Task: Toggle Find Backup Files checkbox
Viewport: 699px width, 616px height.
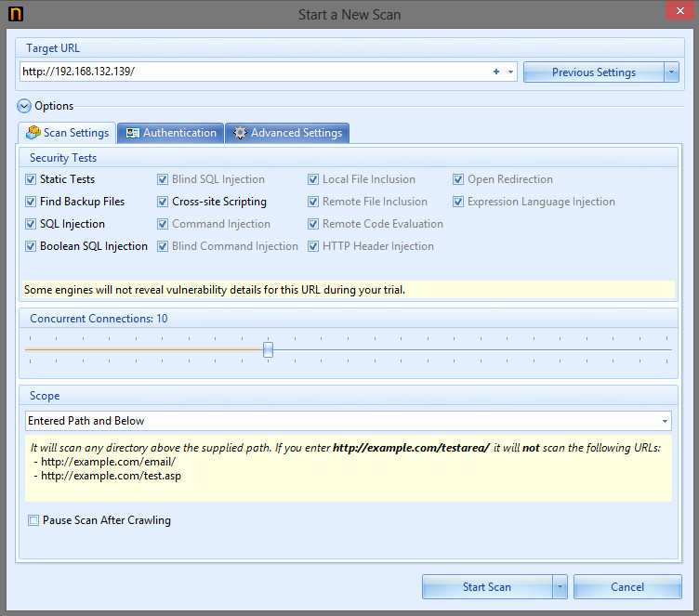Action: point(31,202)
